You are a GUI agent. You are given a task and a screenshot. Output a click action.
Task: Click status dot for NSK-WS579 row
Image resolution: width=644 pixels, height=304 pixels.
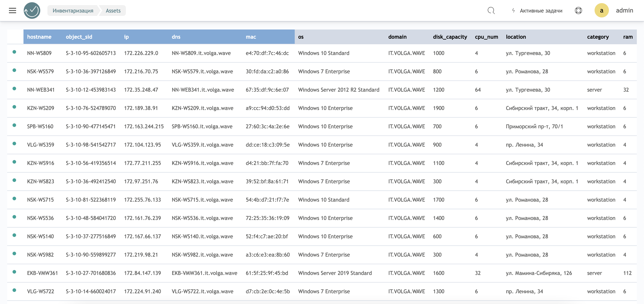coord(15,70)
